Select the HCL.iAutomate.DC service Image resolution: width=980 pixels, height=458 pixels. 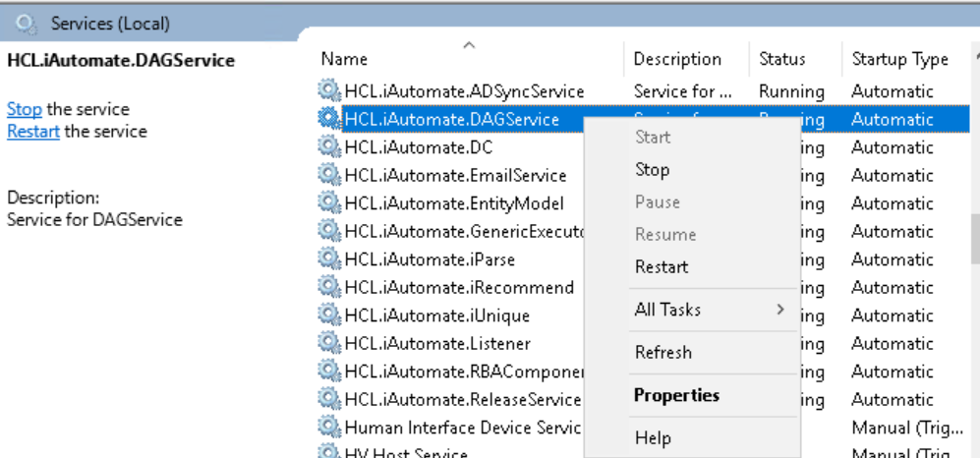418,147
